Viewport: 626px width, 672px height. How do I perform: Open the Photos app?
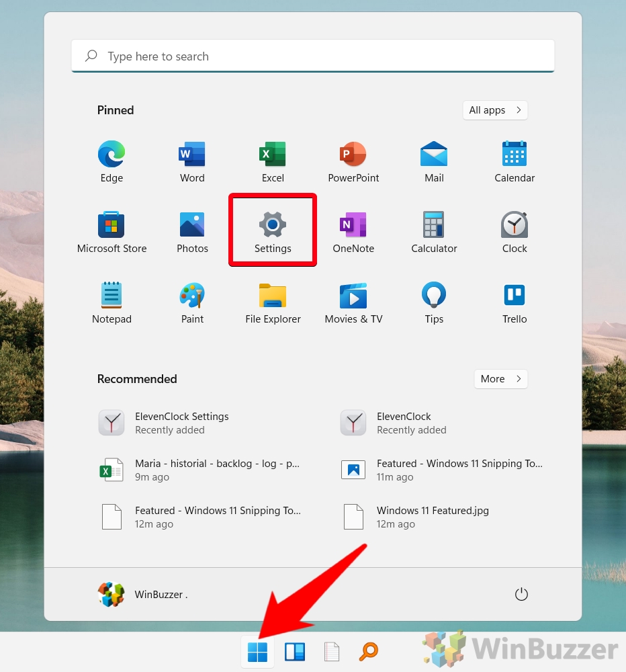(192, 233)
